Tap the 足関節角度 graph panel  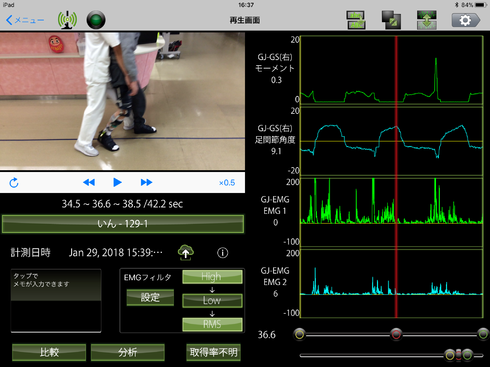(392, 141)
